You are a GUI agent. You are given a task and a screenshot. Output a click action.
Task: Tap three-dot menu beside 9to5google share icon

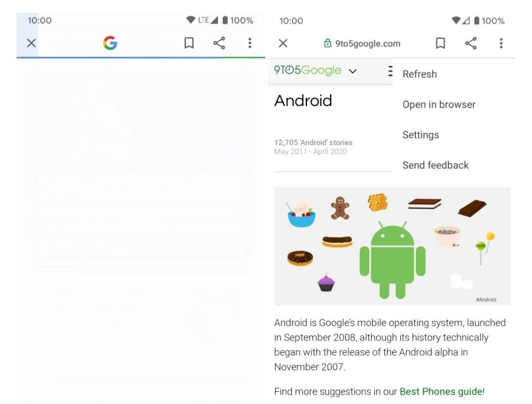pyautogui.click(x=501, y=43)
